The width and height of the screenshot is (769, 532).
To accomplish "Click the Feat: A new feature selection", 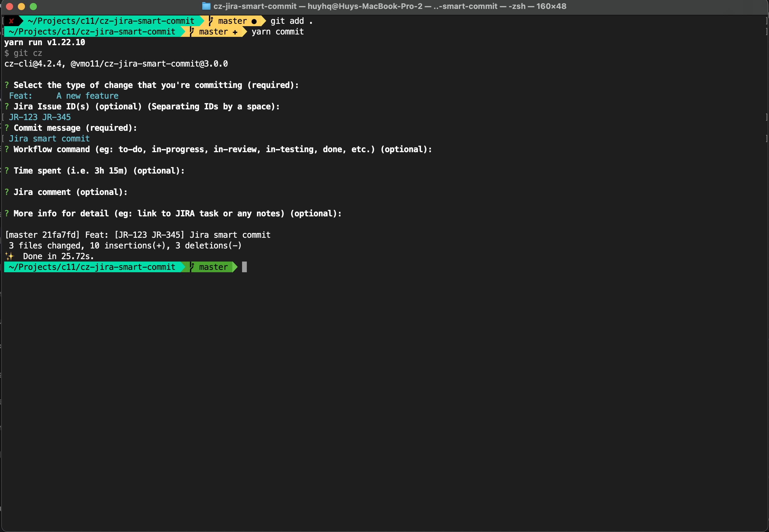I will coord(63,96).
